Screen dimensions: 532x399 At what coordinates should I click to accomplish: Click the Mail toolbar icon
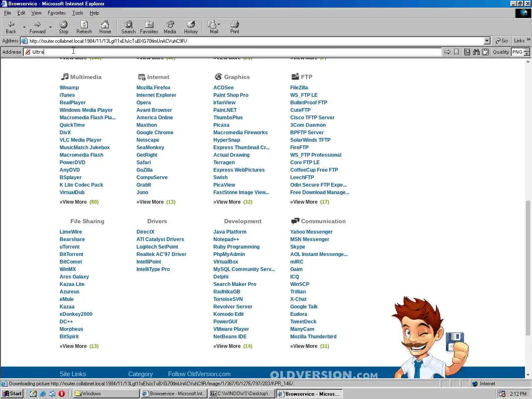(x=213, y=27)
